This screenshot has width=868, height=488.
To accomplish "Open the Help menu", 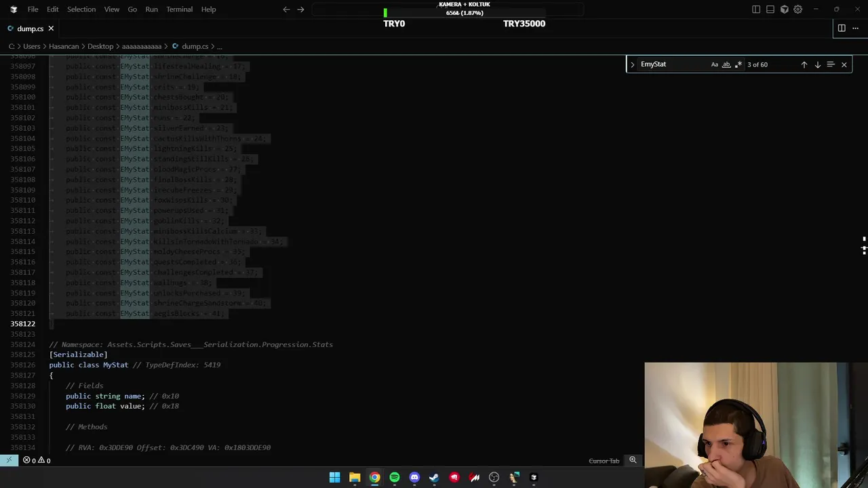I will coord(208,9).
